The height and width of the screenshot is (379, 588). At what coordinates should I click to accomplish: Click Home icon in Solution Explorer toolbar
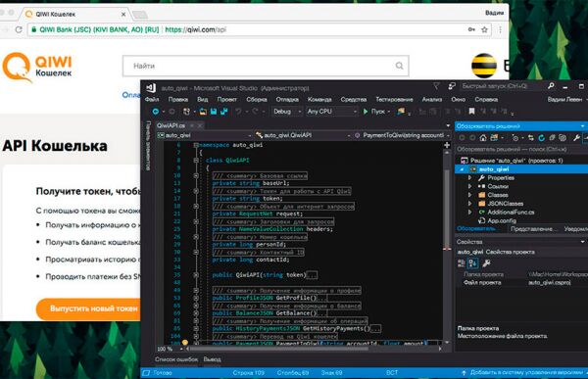pyautogui.click(x=483, y=138)
